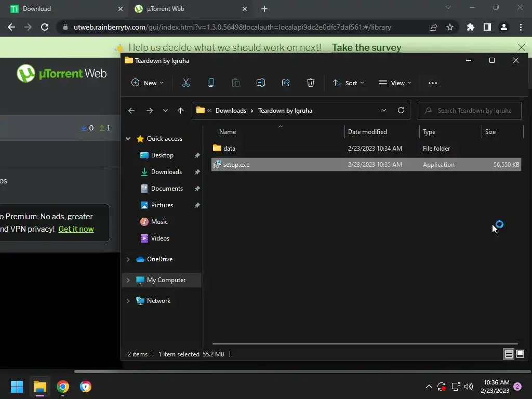Image resolution: width=532 pixels, height=399 pixels.
Task: Open Google Chrome from the taskbar
Action: tap(63, 387)
